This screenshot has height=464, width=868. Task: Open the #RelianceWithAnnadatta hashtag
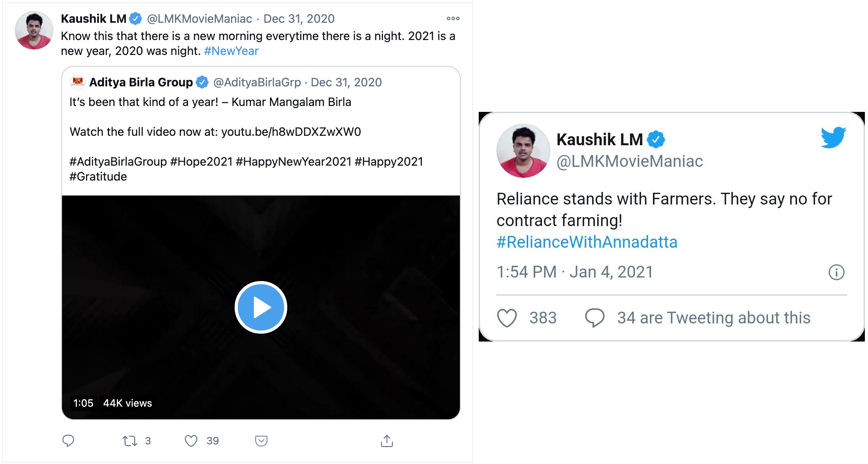pos(587,242)
